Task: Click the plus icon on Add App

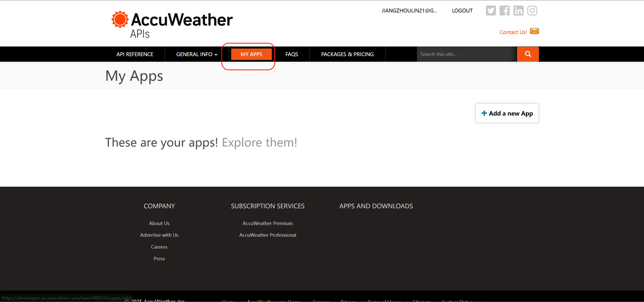Action: click(x=484, y=113)
